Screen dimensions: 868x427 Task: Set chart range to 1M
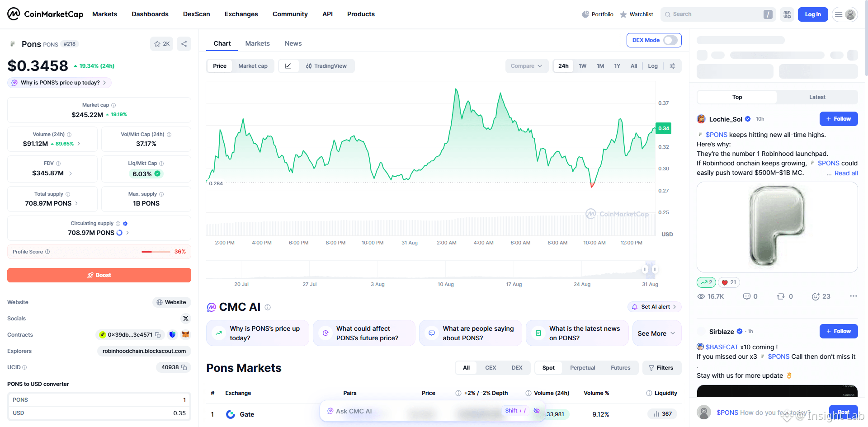point(600,66)
